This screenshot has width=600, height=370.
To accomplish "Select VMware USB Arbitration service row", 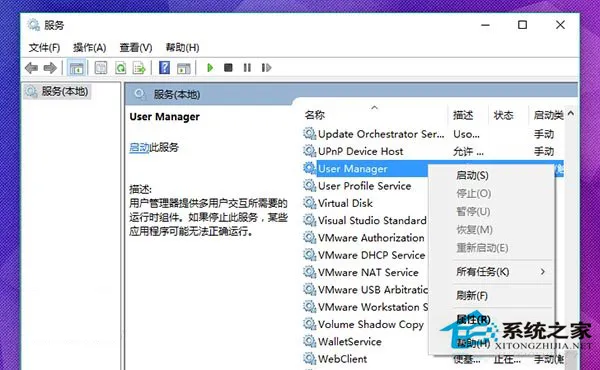I will click(x=373, y=290).
